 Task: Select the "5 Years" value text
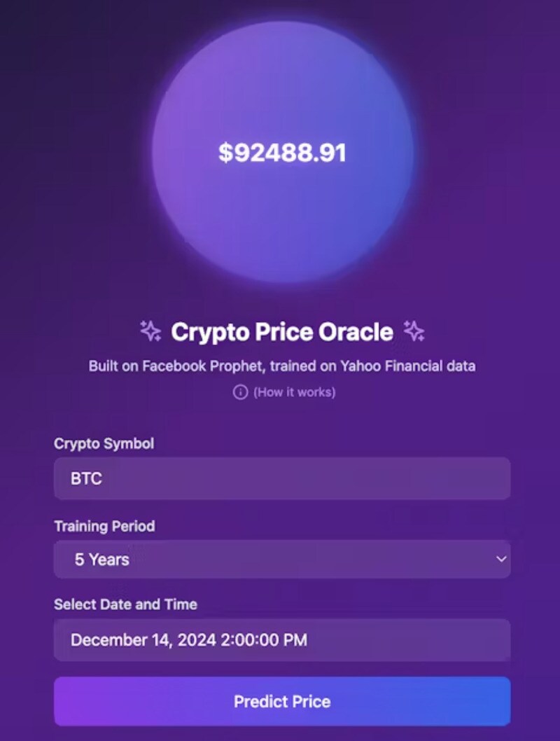pyautogui.click(x=102, y=560)
